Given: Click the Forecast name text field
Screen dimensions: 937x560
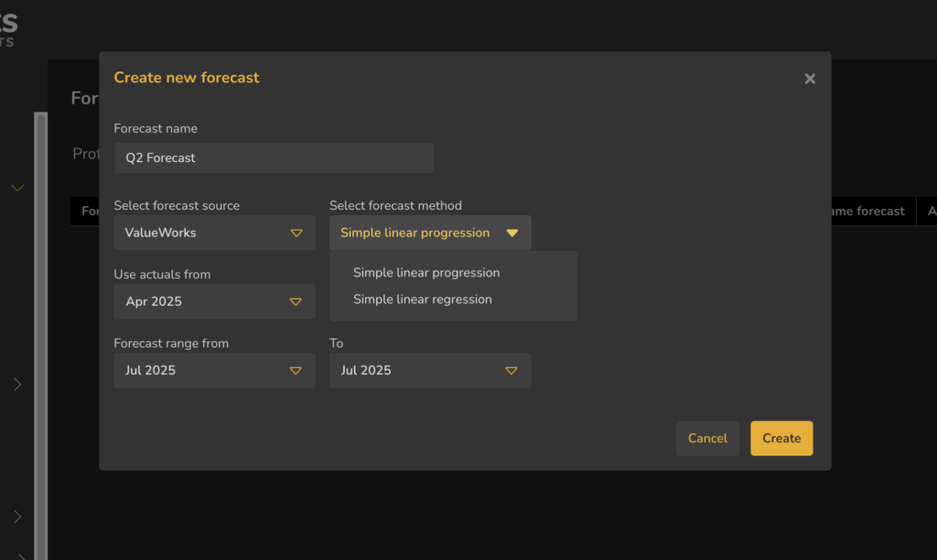Looking at the screenshot, I should (274, 157).
